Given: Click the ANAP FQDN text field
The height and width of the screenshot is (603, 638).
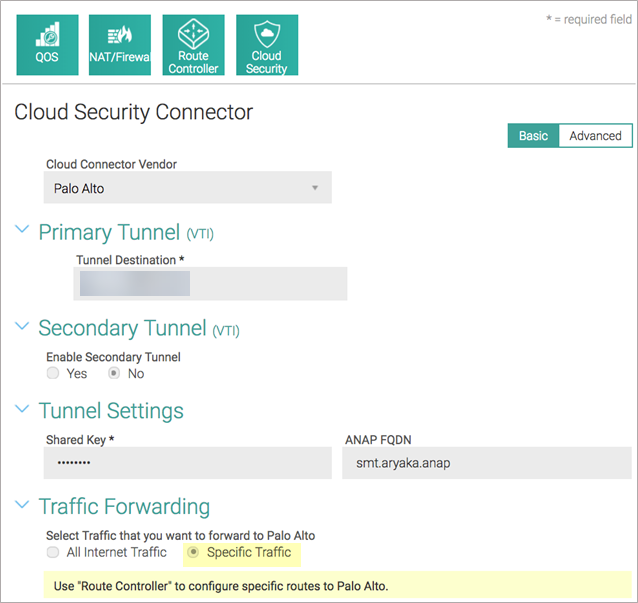Looking at the screenshot, I should click(x=484, y=463).
